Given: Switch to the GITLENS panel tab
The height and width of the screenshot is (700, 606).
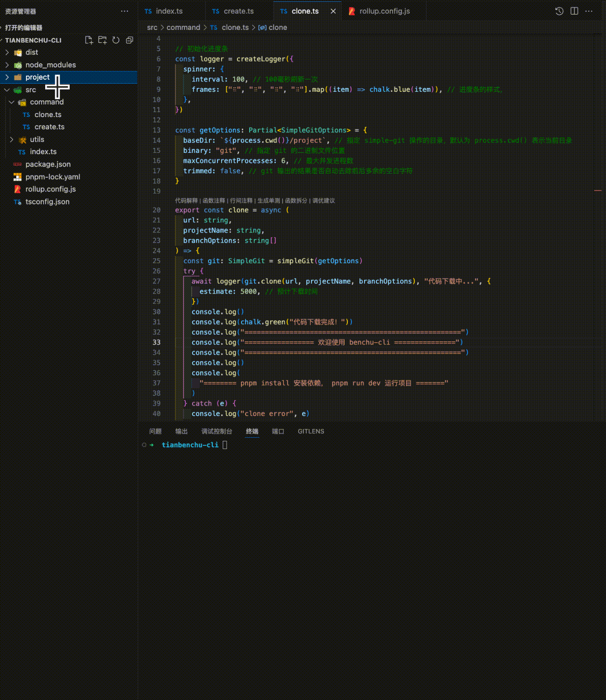Looking at the screenshot, I should pyautogui.click(x=311, y=431).
